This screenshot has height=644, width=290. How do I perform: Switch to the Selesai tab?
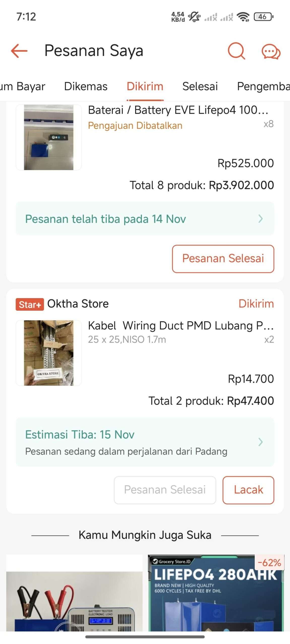point(200,86)
